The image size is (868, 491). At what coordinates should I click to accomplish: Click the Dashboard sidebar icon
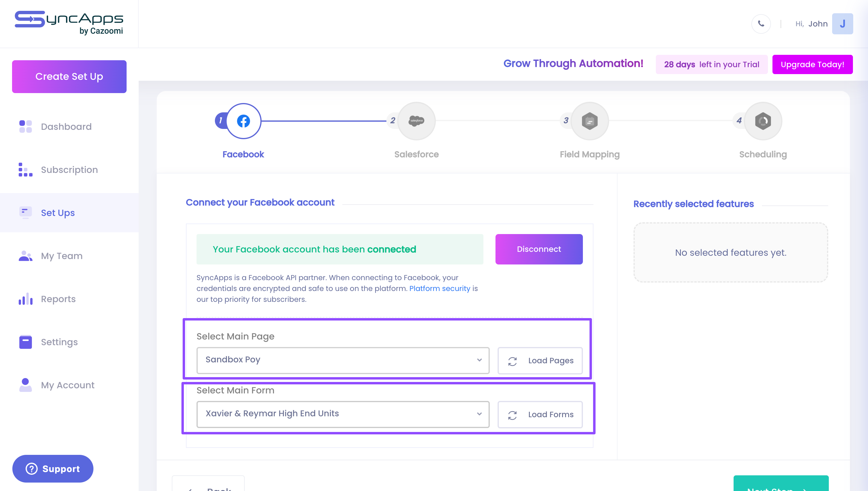pos(26,127)
